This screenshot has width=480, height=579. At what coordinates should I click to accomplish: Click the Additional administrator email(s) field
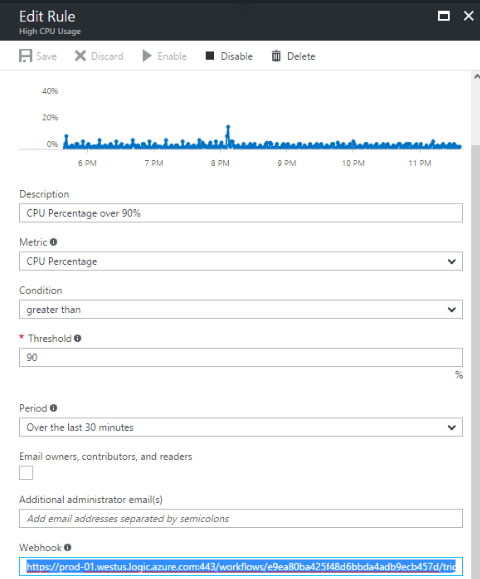(241, 518)
